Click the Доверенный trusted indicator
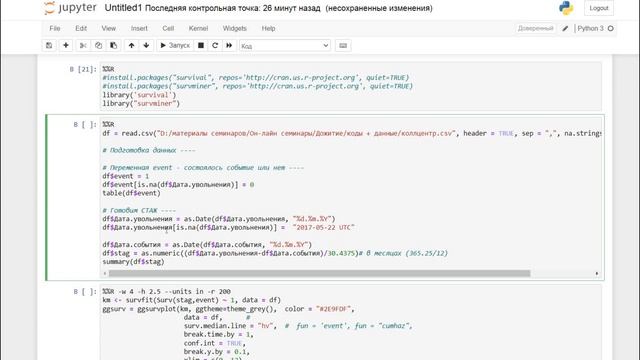640x360 pixels. click(536, 28)
